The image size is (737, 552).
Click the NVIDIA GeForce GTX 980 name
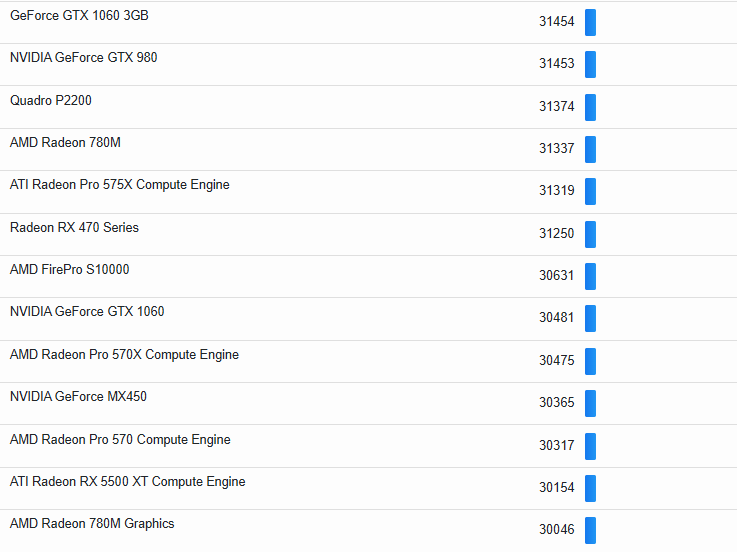coord(83,58)
